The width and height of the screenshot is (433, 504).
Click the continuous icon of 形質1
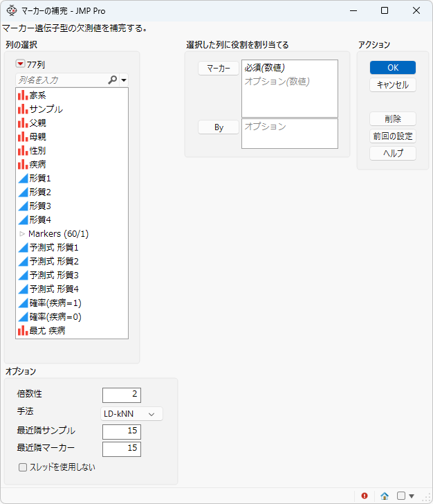pyautogui.click(x=23, y=178)
